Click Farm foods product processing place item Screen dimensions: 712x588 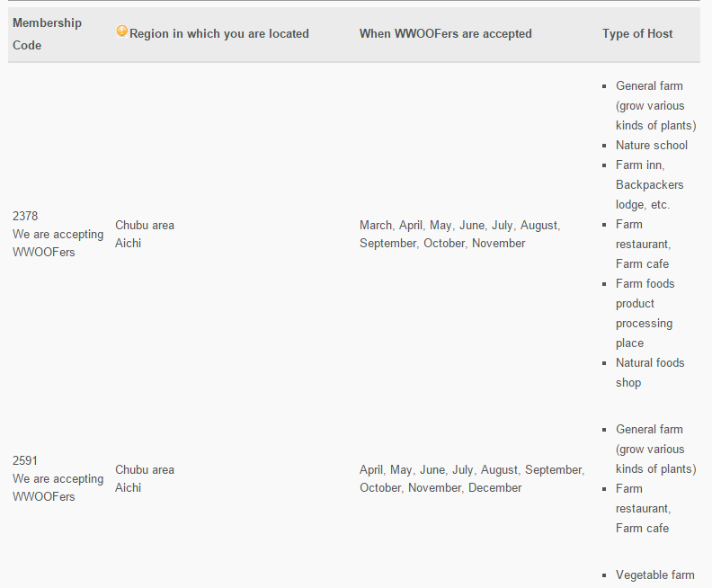click(645, 313)
